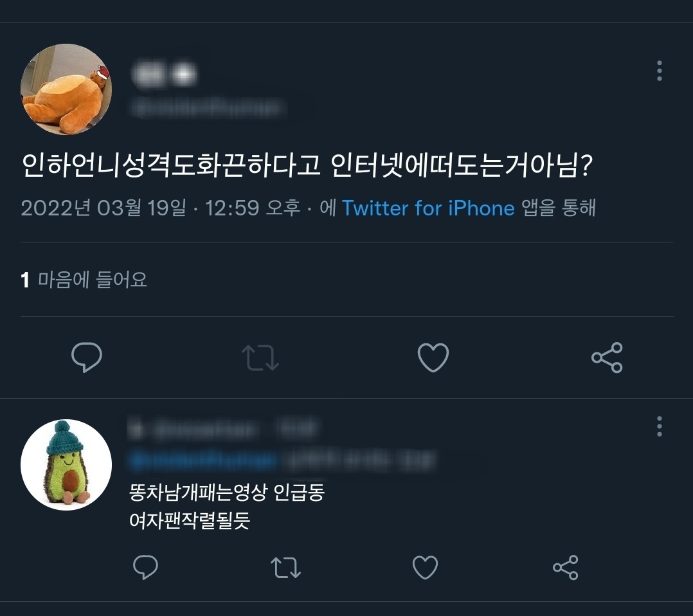The width and height of the screenshot is (693, 616).
Task: Click the blurred reply author name
Action: [x=193, y=428]
